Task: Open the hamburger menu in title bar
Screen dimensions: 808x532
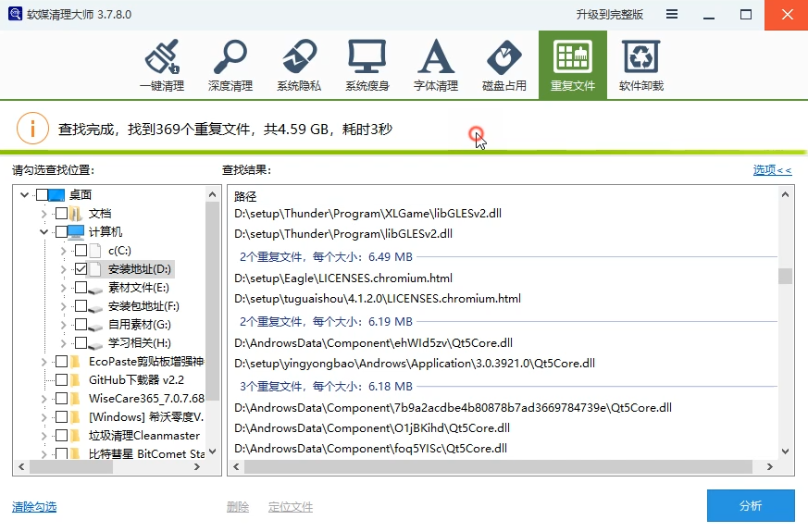Action: click(x=671, y=14)
